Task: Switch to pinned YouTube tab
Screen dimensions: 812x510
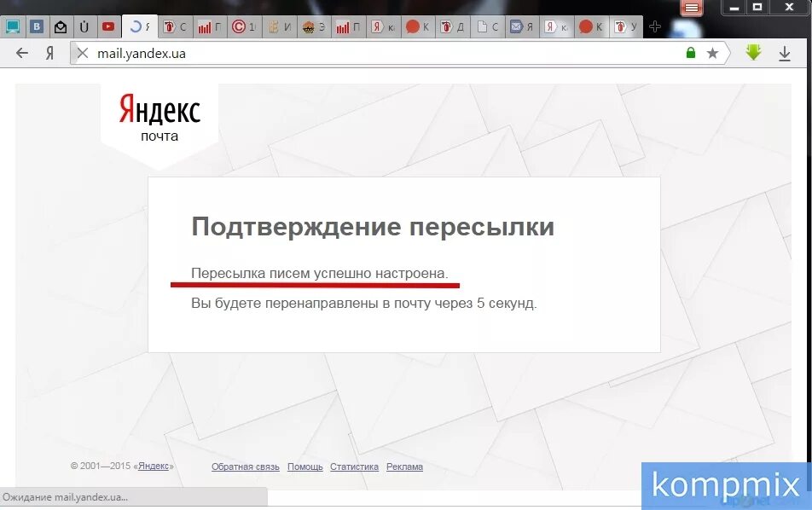Action: coord(108,27)
